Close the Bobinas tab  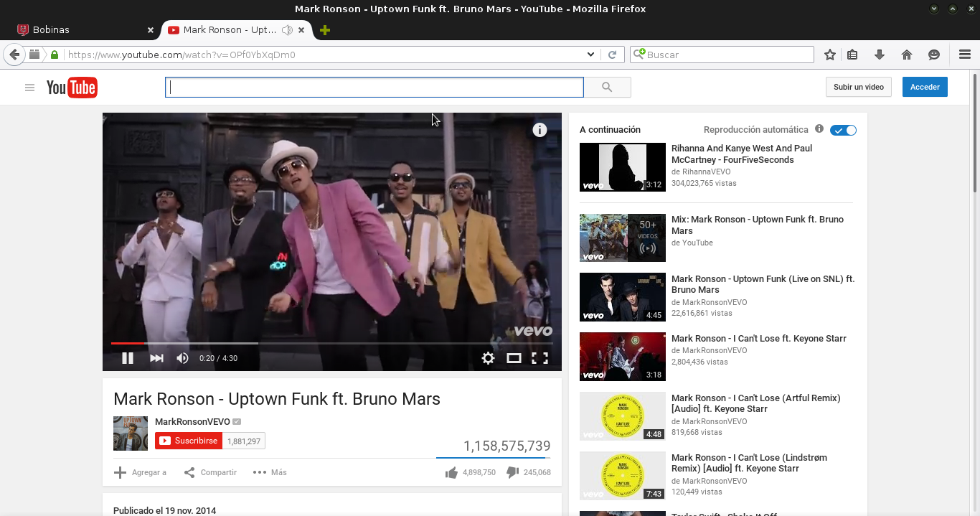pos(151,30)
